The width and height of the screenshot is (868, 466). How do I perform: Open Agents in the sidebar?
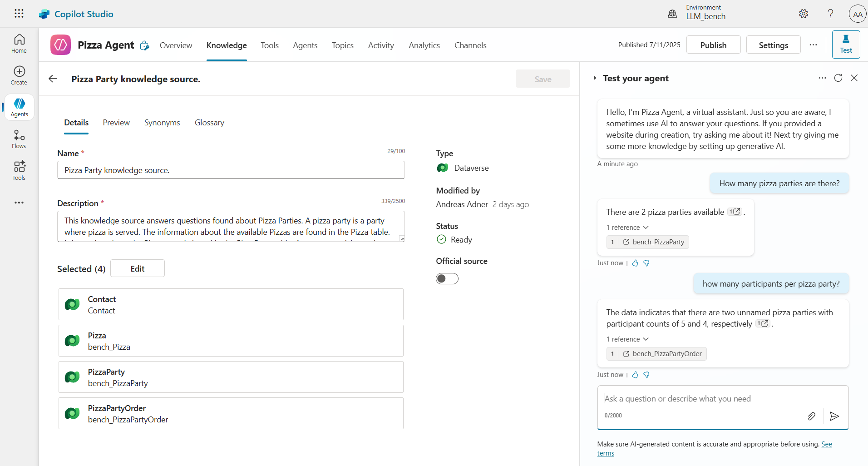point(19,107)
